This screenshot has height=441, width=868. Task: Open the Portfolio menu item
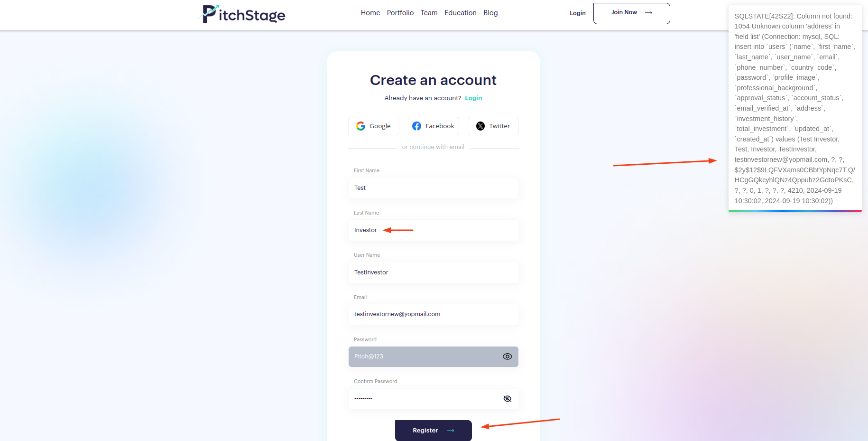[400, 13]
